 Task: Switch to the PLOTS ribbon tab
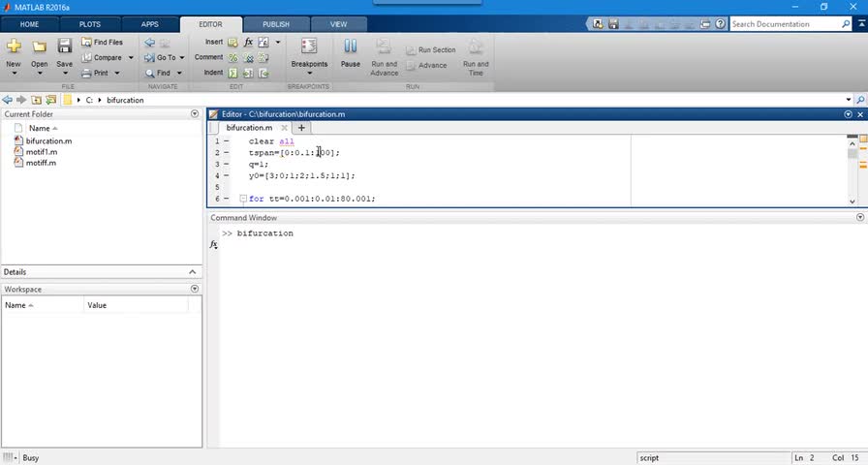(x=90, y=24)
